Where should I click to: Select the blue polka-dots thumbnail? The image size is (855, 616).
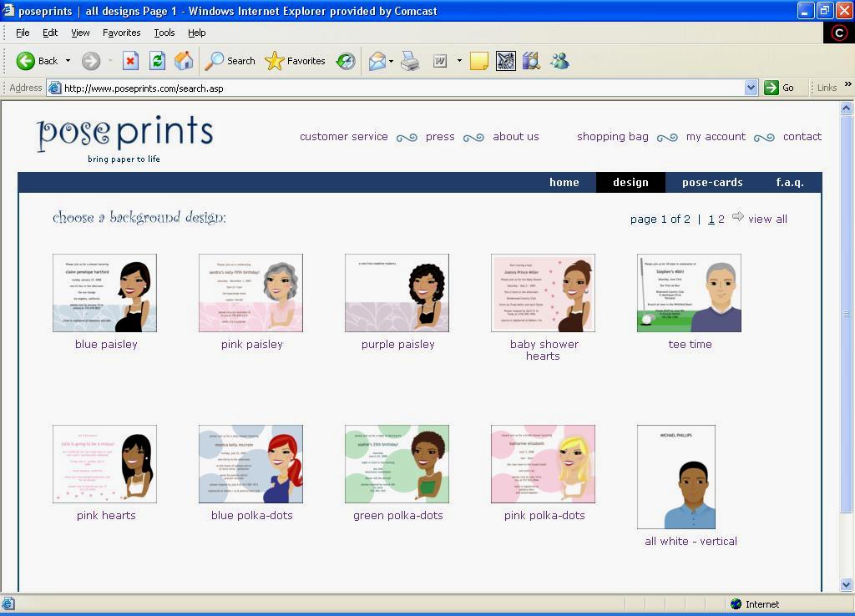click(x=250, y=464)
